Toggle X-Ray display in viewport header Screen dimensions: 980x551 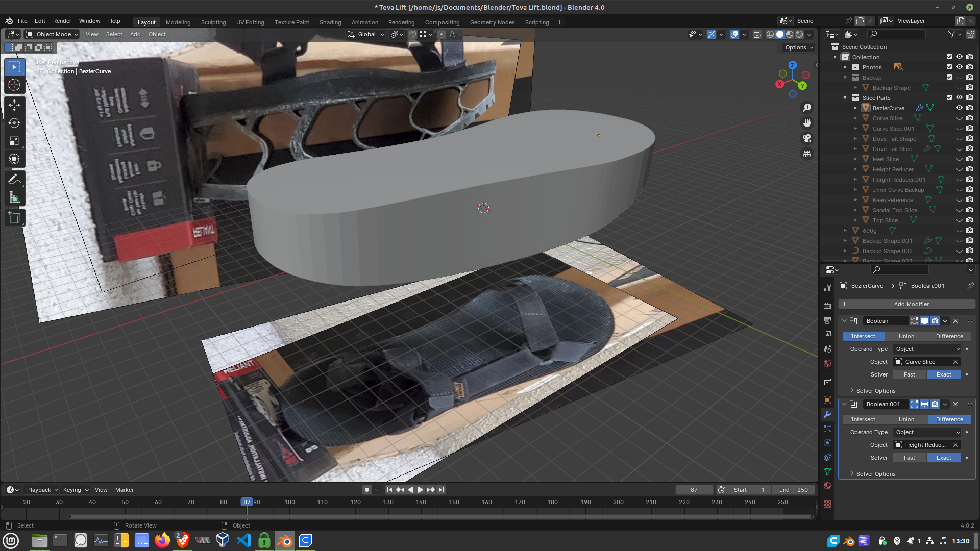[x=757, y=34]
